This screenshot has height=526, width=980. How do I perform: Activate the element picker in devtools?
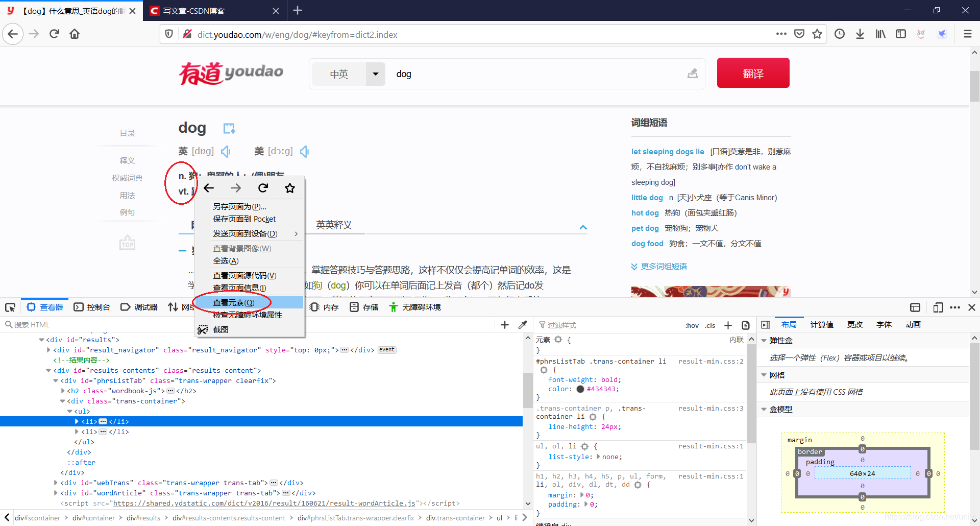coord(10,307)
